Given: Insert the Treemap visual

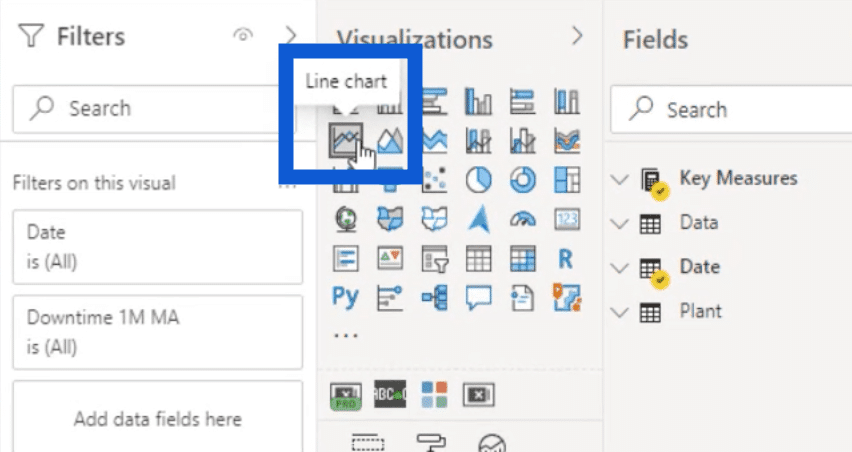Looking at the screenshot, I should pyautogui.click(x=567, y=180).
